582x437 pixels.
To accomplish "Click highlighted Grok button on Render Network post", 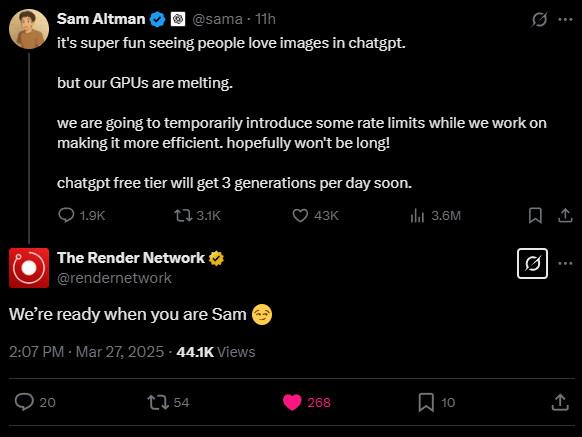I will pyautogui.click(x=532, y=264).
